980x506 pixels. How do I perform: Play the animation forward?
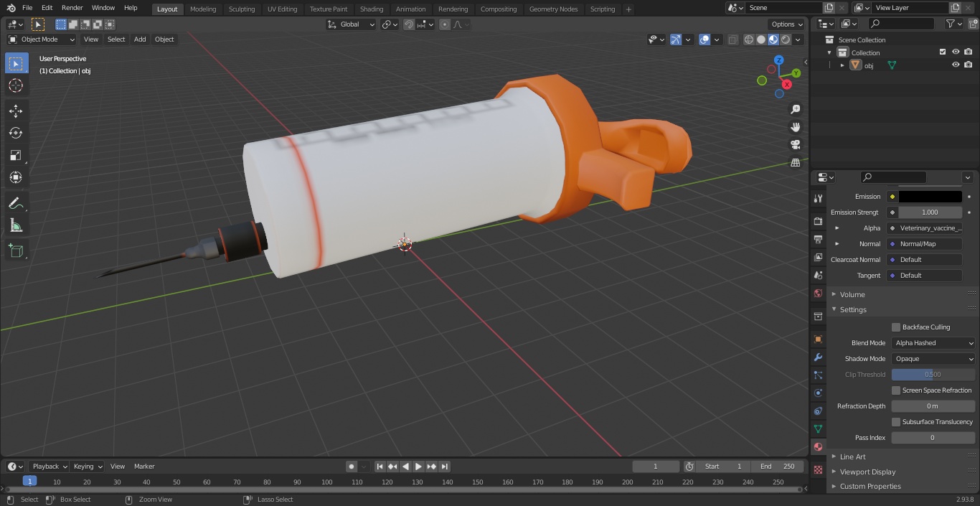pos(419,467)
